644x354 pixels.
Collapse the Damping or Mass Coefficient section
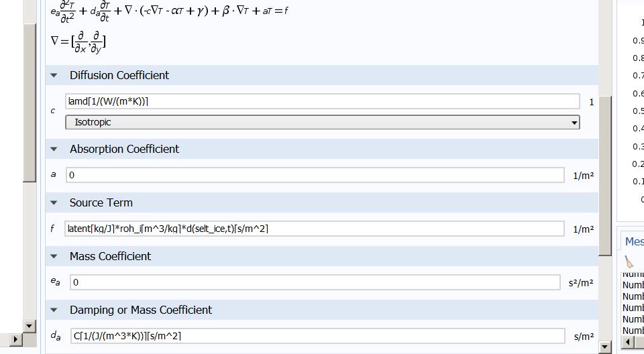pyautogui.click(x=55, y=310)
